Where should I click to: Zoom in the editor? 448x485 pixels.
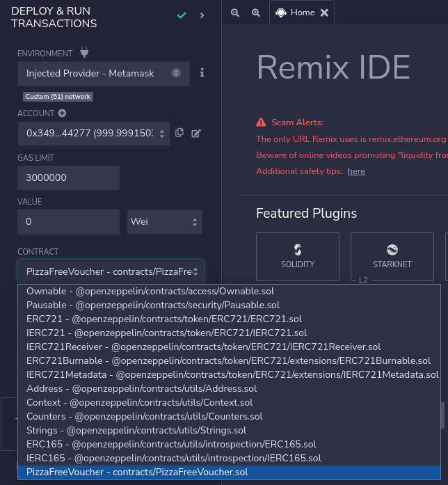point(256,13)
